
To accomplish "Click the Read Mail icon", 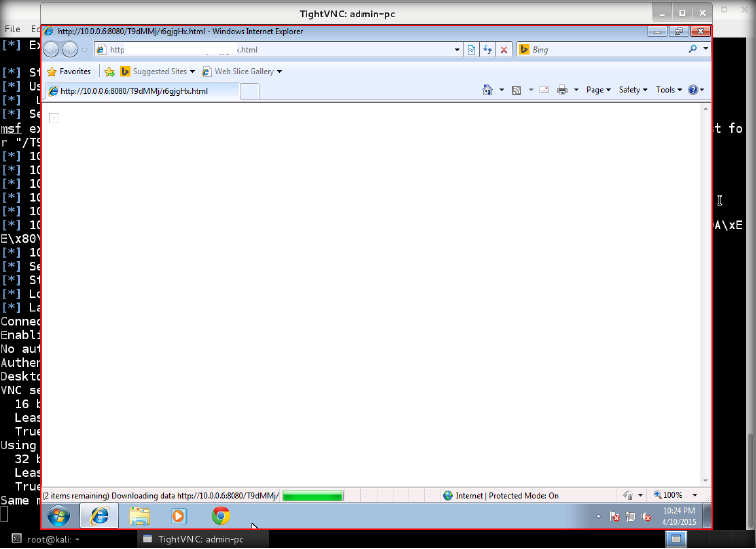I will click(x=544, y=90).
